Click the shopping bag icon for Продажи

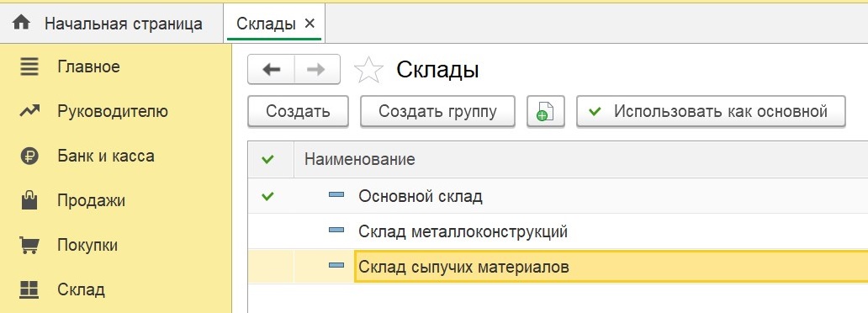click(29, 200)
